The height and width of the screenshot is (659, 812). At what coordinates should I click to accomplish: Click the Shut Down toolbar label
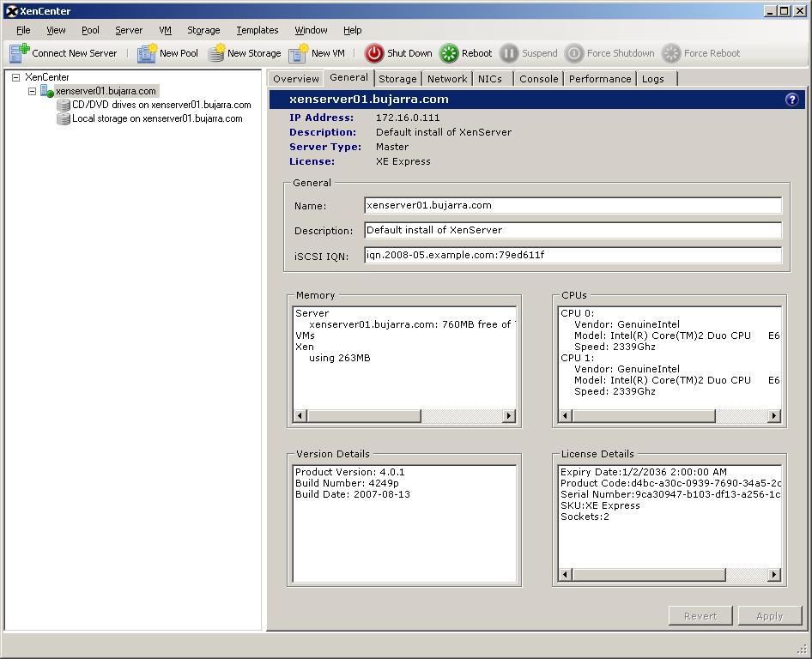409,53
